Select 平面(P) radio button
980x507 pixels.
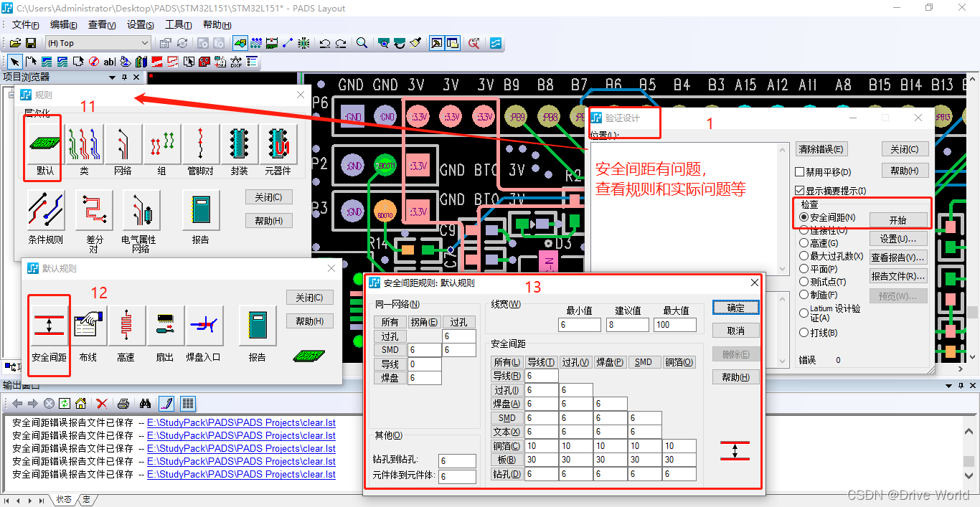coord(804,269)
